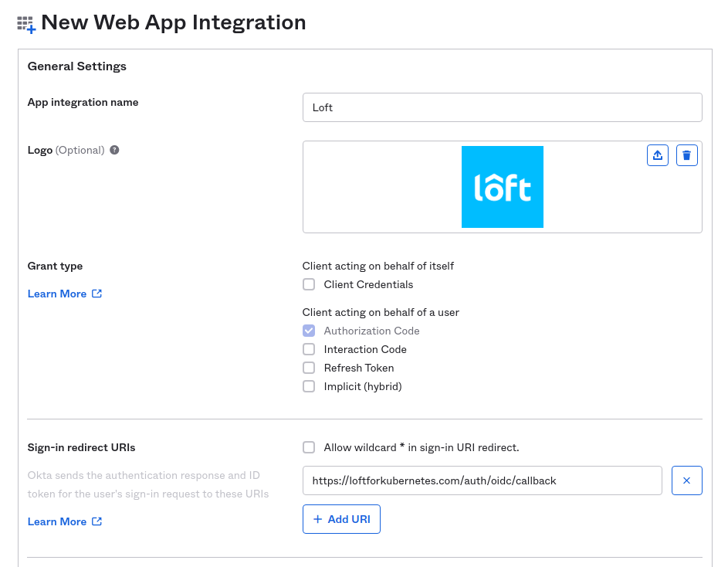Viewport: 728px width, 567px height.
Task: Click the external link icon beside Grant type's Learn More
Action: tap(95, 294)
